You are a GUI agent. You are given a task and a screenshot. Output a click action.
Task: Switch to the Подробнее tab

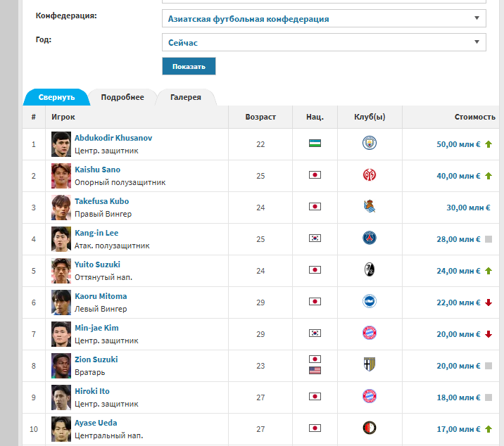122,97
